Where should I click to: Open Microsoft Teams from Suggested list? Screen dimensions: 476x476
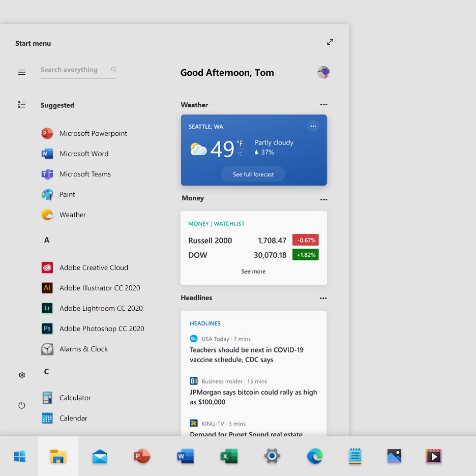(x=76, y=174)
